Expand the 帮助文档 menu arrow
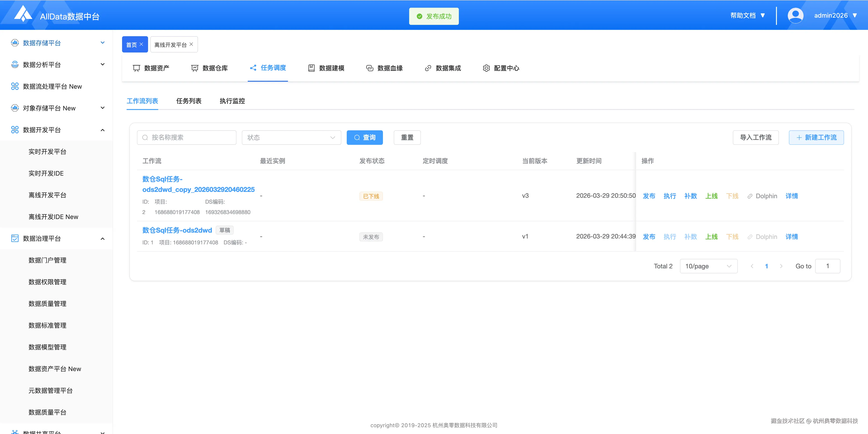868x434 pixels. [763, 16]
